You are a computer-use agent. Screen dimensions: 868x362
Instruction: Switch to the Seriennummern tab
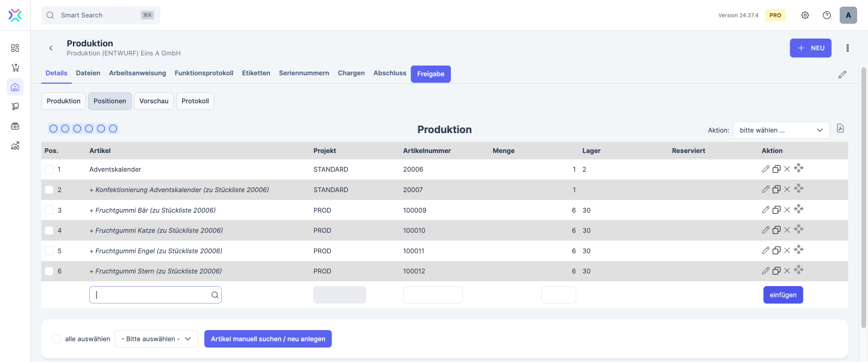pos(304,73)
